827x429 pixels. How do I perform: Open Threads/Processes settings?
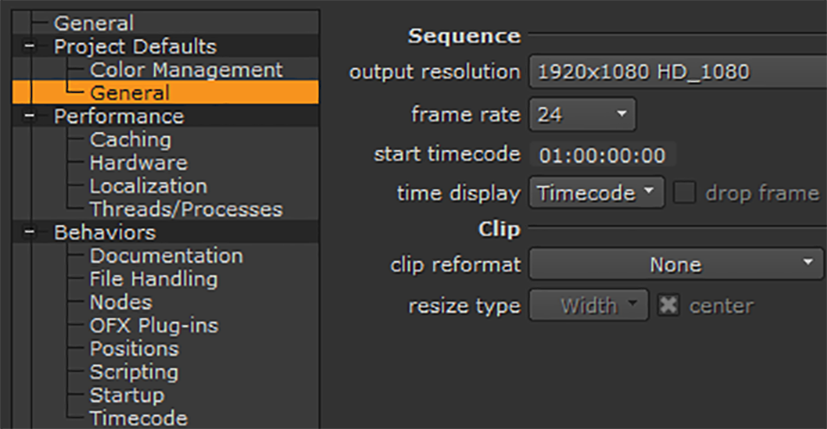pyautogui.click(x=186, y=209)
